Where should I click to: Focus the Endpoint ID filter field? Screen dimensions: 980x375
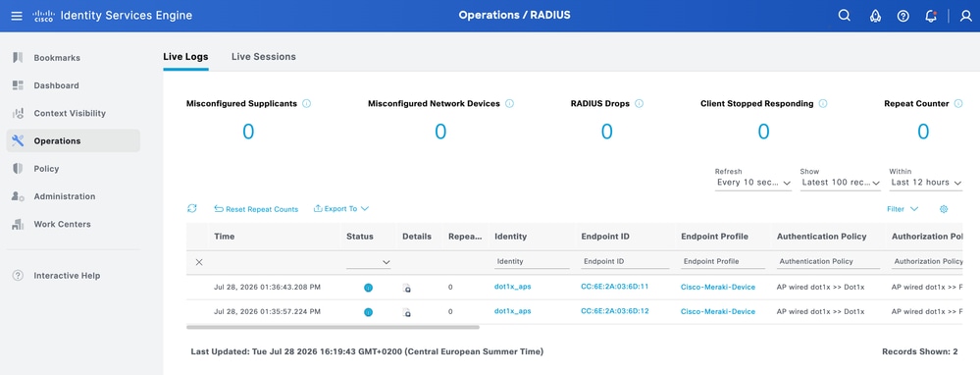(625, 262)
